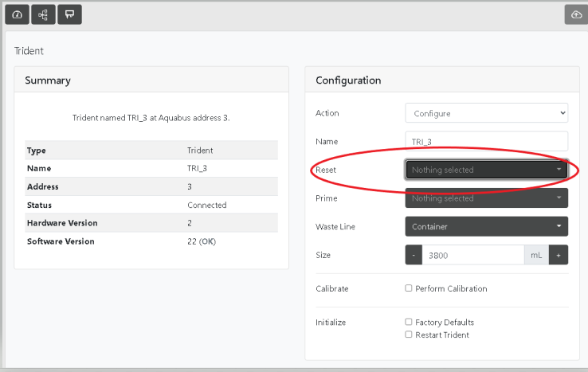Image resolution: width=588 pixels, height=372 pixels.
Task: Click the Status row showing Connected
Action: [151, 205]
